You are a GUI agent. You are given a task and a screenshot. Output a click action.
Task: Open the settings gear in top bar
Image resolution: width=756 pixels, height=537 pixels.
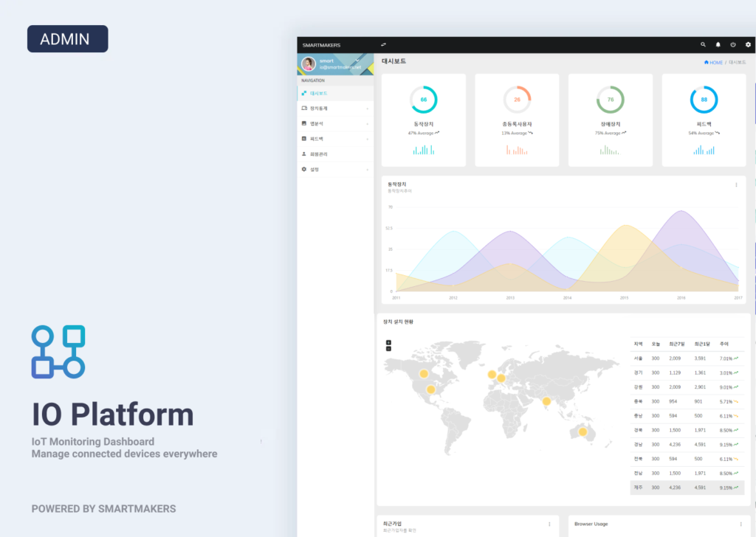[x=748, y=44]
